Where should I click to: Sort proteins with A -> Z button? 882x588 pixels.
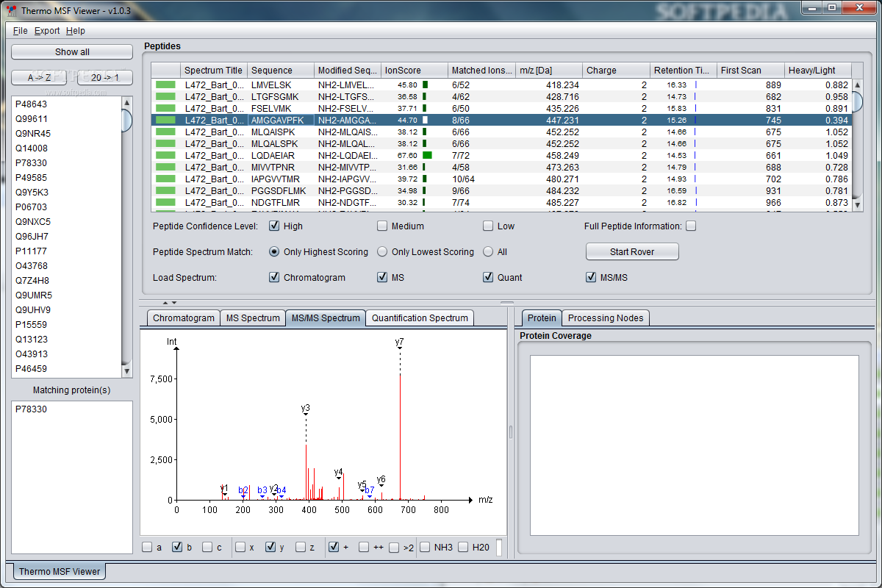pos(40,77)
